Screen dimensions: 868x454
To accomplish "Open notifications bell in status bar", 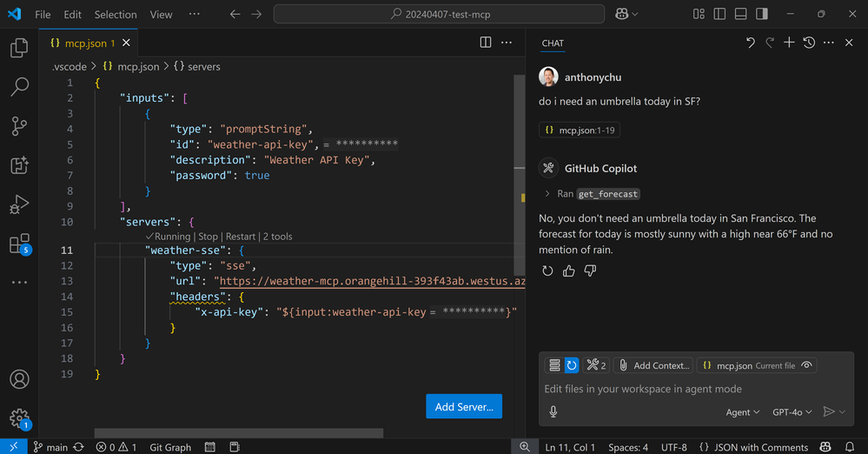I will [850, 447].
